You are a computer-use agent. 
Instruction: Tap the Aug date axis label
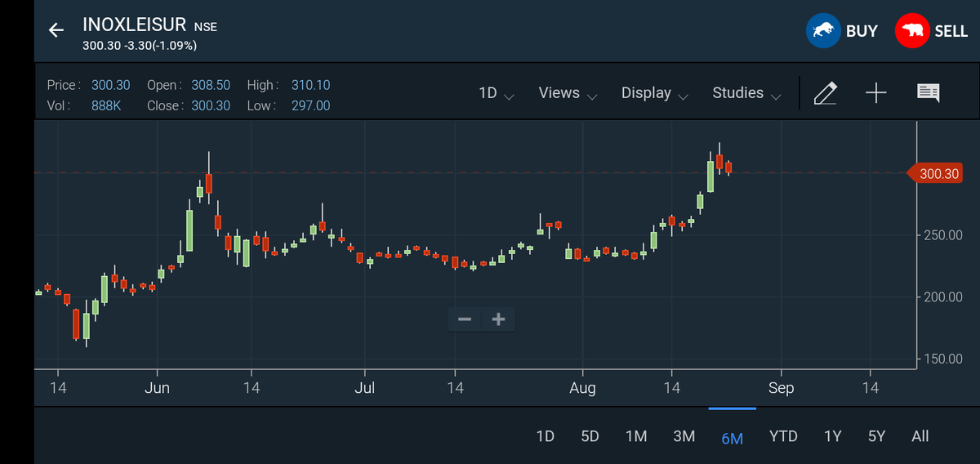coord(582,388)
